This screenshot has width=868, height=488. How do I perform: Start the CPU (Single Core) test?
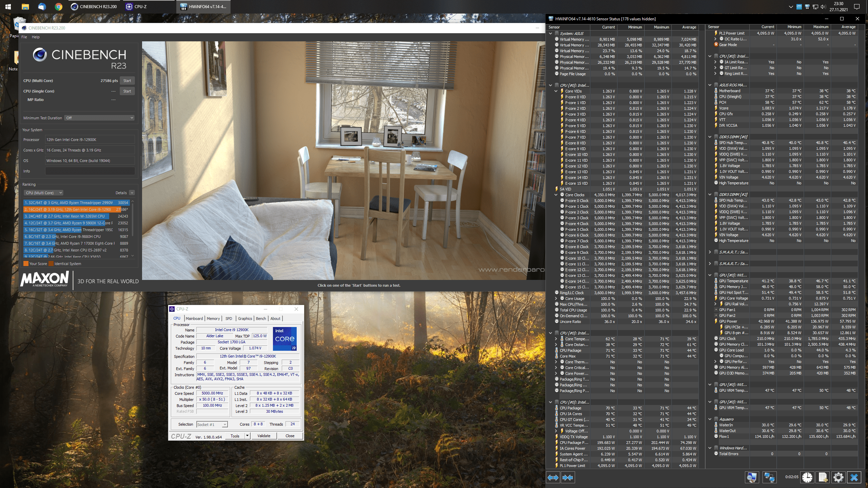pos(127,91)
